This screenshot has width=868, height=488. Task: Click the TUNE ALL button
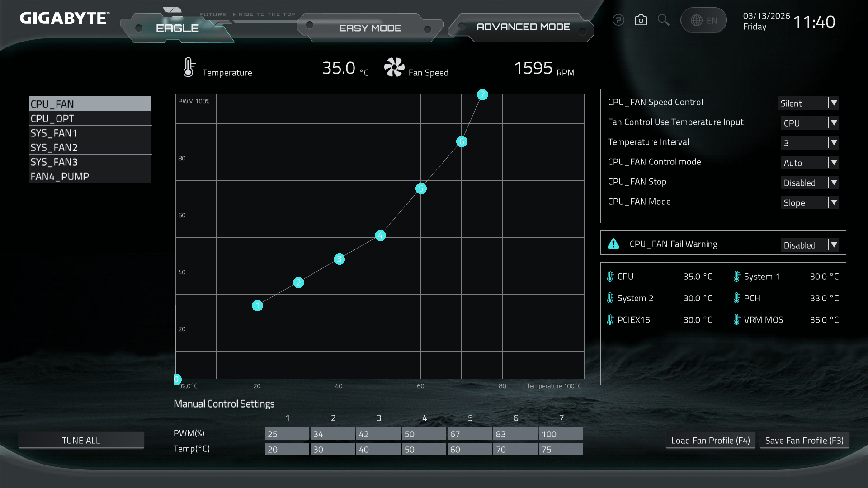pyautogui.click(x=81, y=440)
